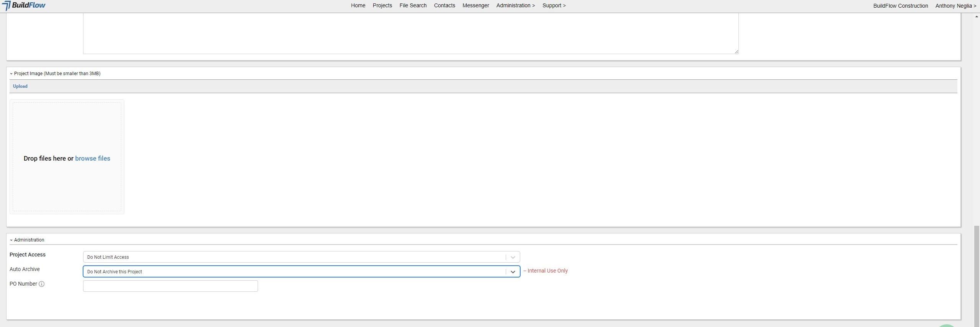Open the Projects page
This screenshot has width=980, height=327.
[382, 5]
